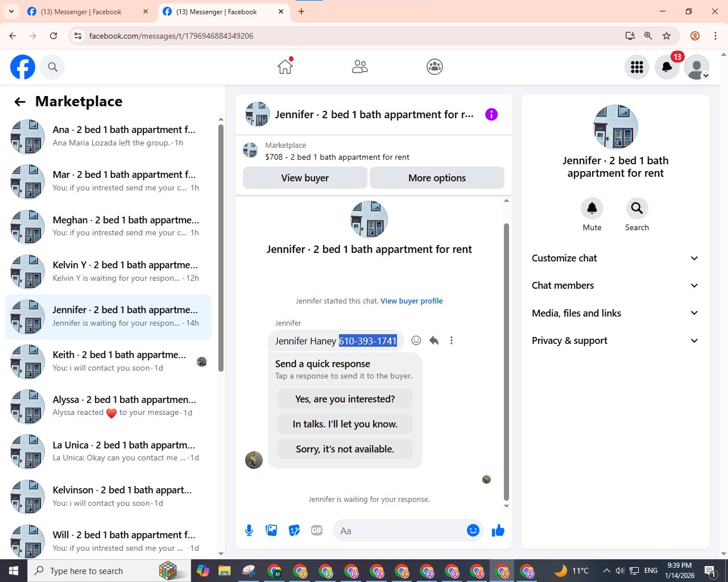
Task: Send 'Sorry, it's not available.' response
Action: click(x=345, y=449)
